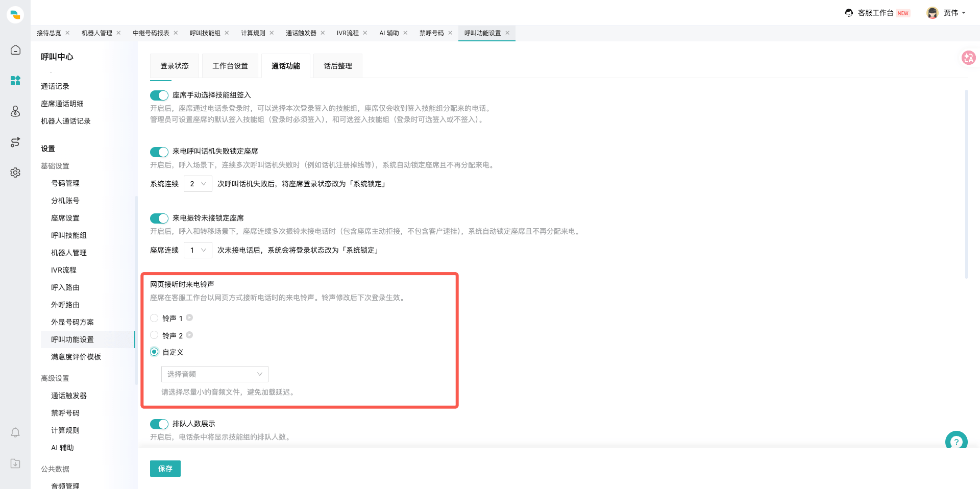Play preview of 铃声 2

coord(189,335)
